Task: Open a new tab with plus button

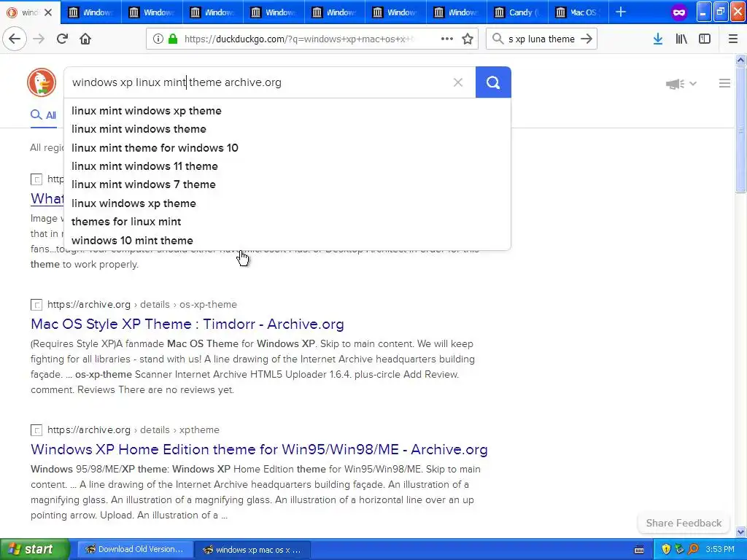Action: click(x=621, y=12)
